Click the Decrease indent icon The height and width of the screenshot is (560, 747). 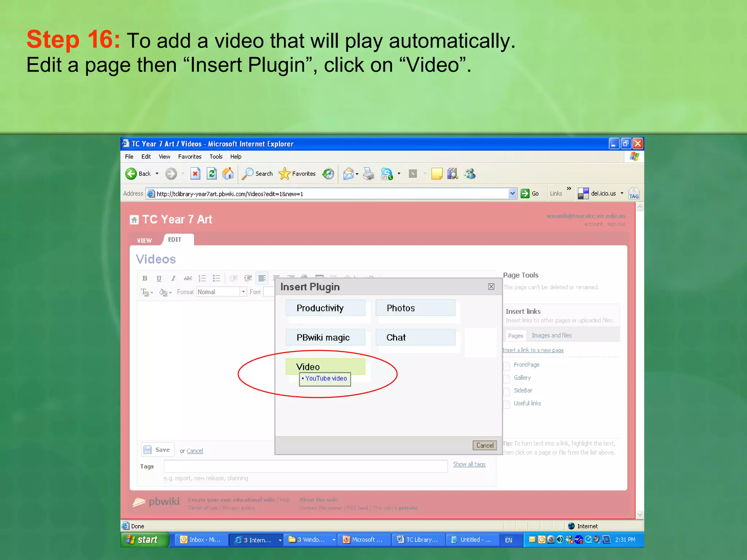tap(233, 279)
